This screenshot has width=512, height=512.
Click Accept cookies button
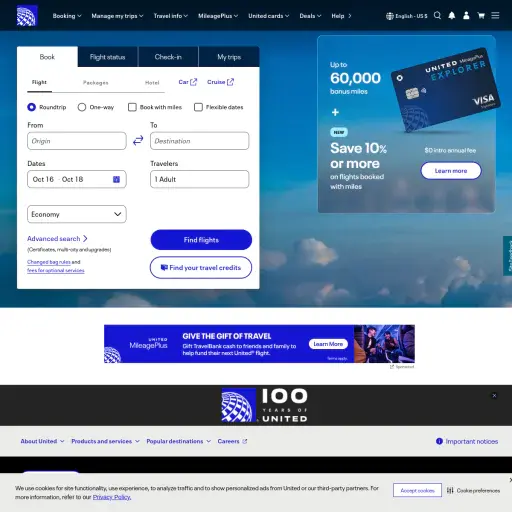(417, 490)
